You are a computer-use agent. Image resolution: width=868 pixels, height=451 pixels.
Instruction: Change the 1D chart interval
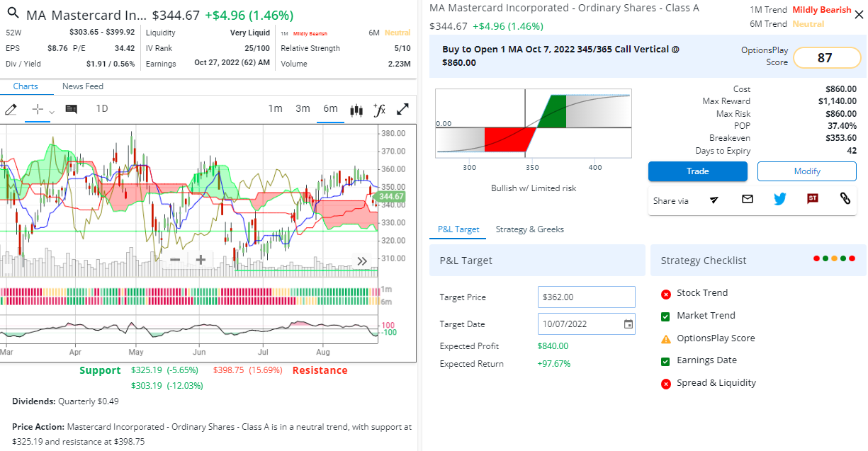[x=102, y=108]
